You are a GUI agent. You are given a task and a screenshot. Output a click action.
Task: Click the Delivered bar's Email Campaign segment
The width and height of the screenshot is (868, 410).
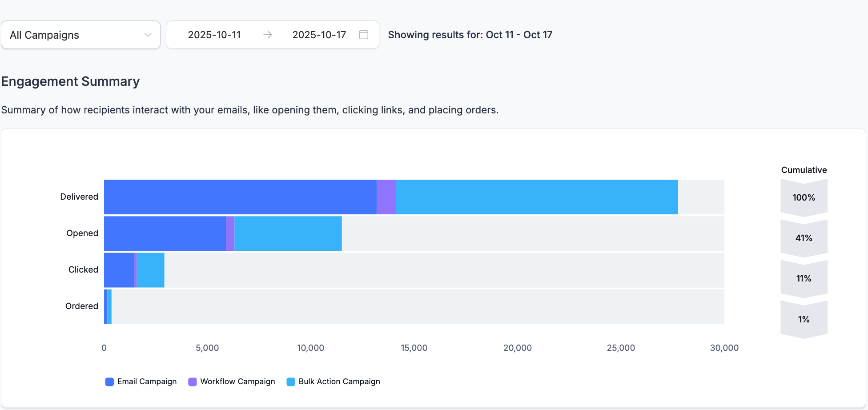coord(240,197)
